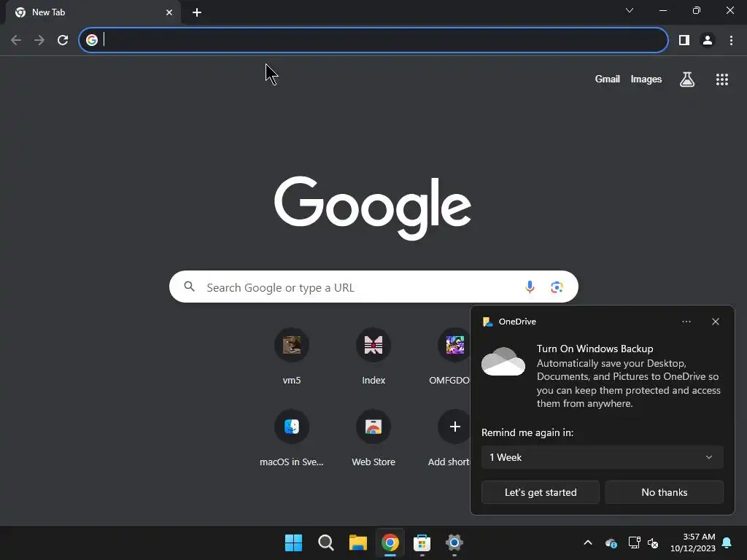Open Microsoft Store from the taskbar
747x560 pixels.
pyautogui.click(x=422, y=542)
